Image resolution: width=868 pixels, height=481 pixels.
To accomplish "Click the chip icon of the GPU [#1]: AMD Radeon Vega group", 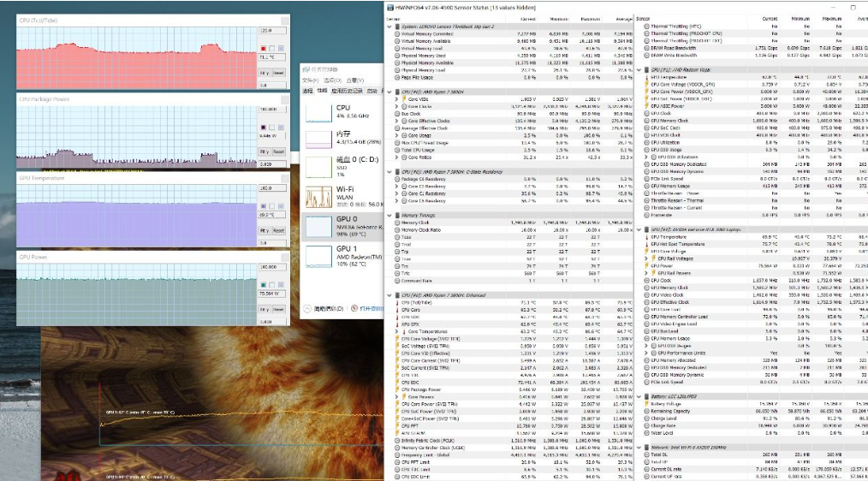I will click(x=646, y=70).
